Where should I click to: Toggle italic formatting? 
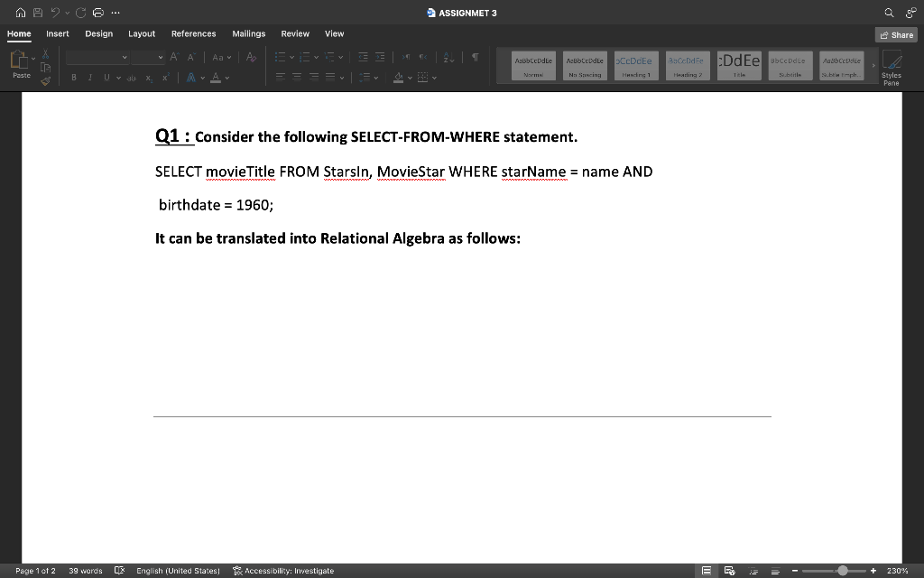point(90,78)
